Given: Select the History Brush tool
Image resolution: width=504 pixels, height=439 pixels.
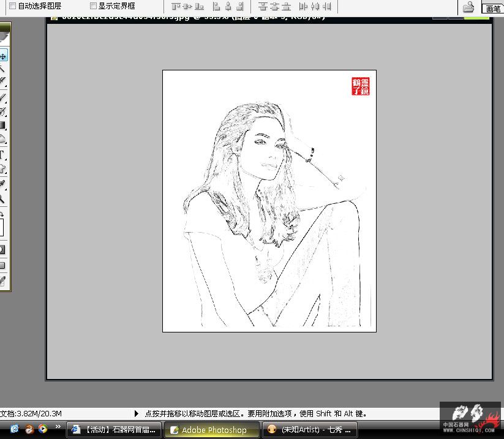Looking at the screenshot, I should 2,111.
